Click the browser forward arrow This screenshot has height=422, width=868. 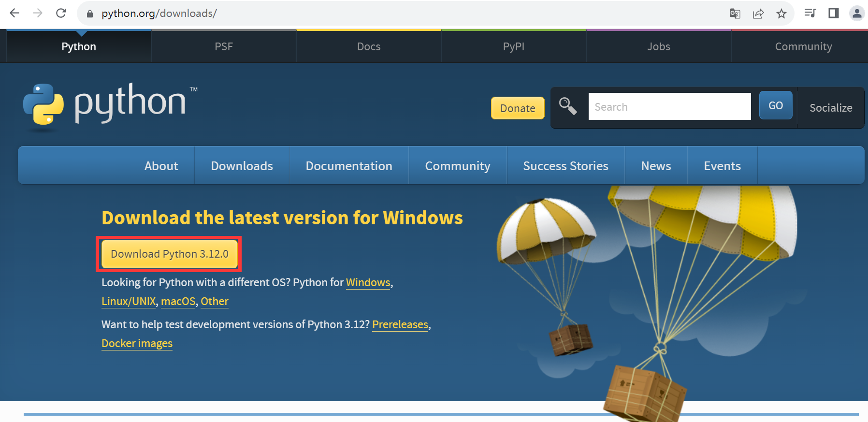tap(38, 13)
